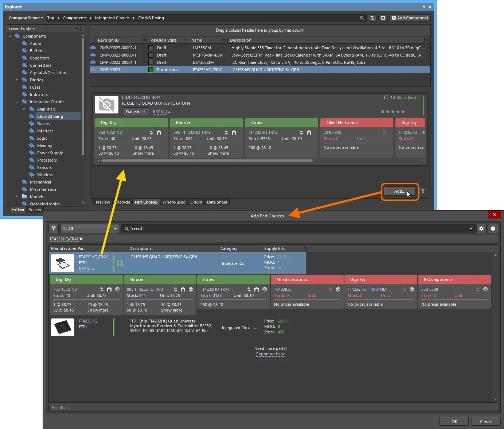
Task: Click the Cancel button
Action: pyautogui.click(x=486, y=422)
